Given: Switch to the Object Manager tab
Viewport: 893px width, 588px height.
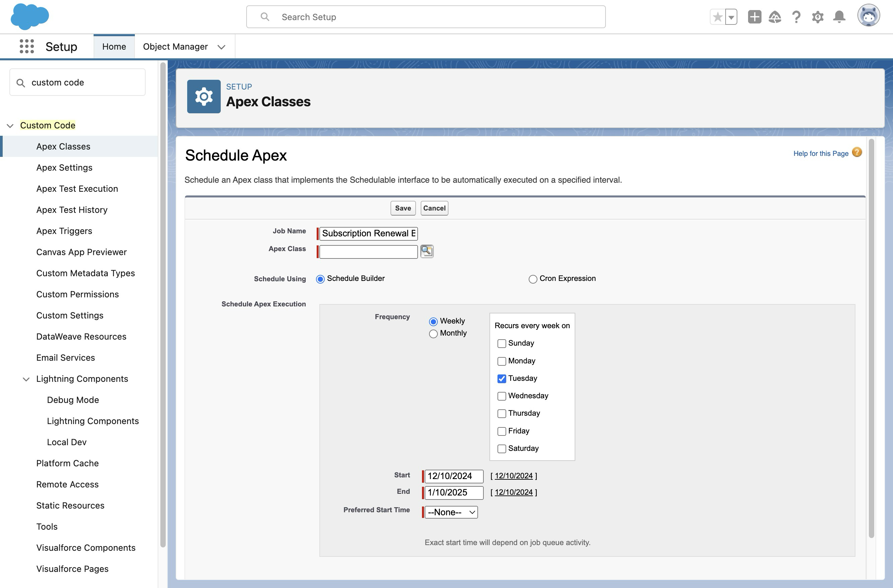Looking at the screenshot, I should click(x=175, y=47).
